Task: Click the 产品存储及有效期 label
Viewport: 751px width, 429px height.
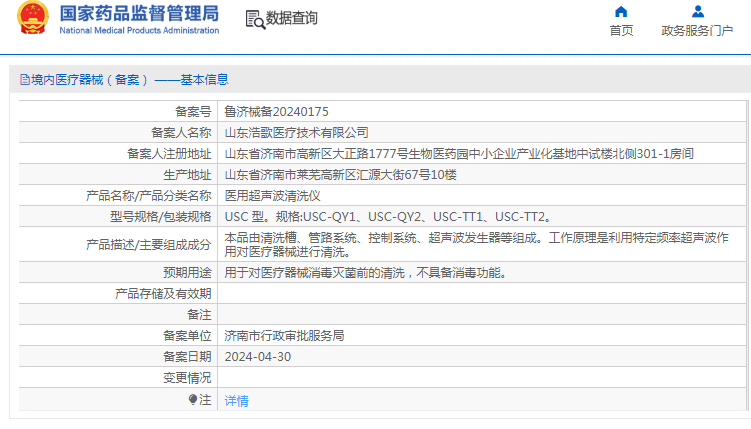Action: (163, 294)
